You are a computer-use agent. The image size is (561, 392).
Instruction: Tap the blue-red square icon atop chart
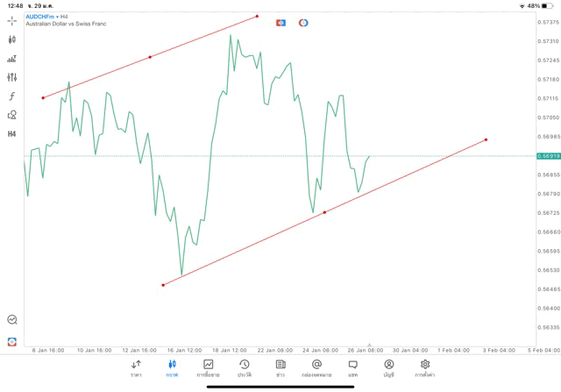click(x=280, y=23)
